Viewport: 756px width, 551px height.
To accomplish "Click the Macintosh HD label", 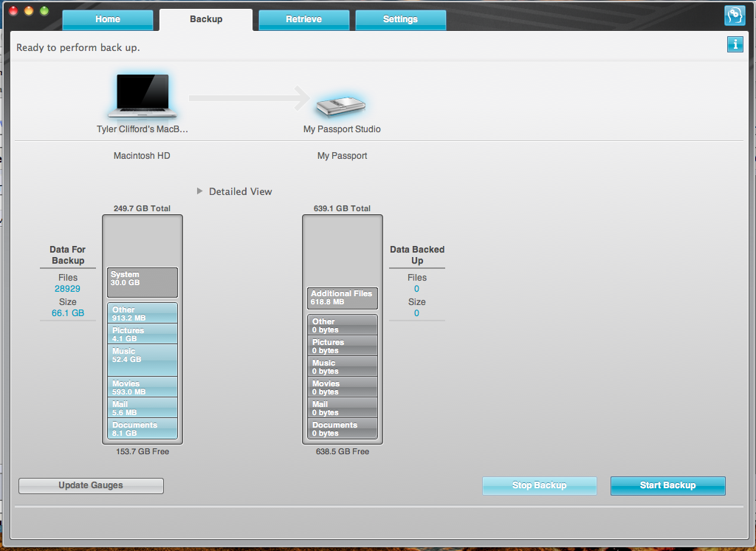I will (142, 156).
